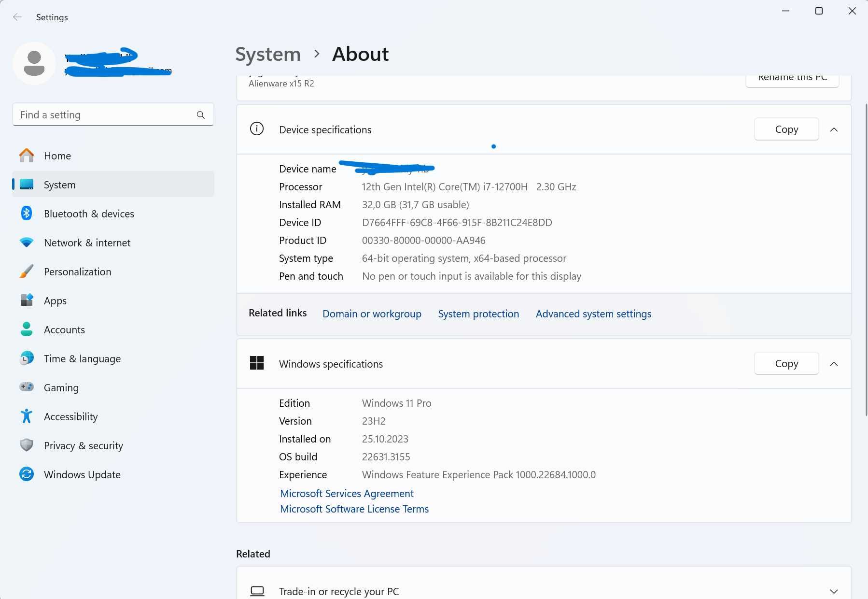Expand Trade-in or recycle your PC
The image size is (868, 599).
(834, 591)
